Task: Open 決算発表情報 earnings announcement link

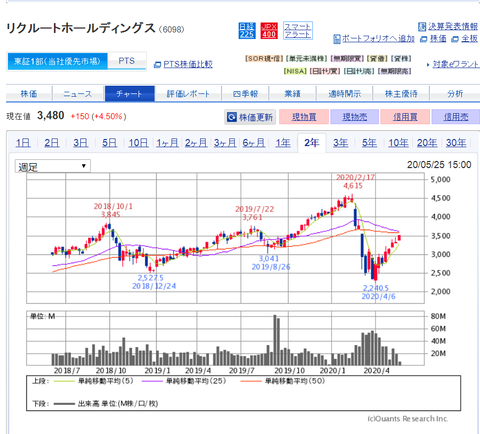Action: 448,27
